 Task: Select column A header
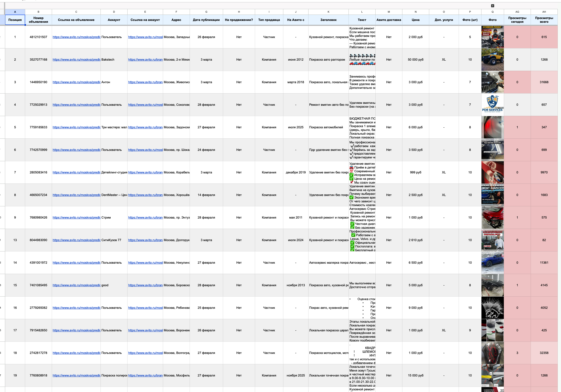(15, 12)
